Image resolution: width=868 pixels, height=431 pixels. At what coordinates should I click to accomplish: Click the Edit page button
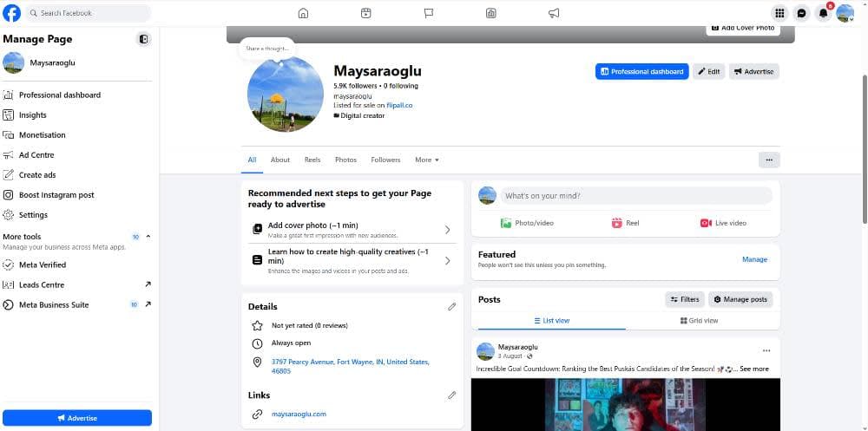[708, 71]
